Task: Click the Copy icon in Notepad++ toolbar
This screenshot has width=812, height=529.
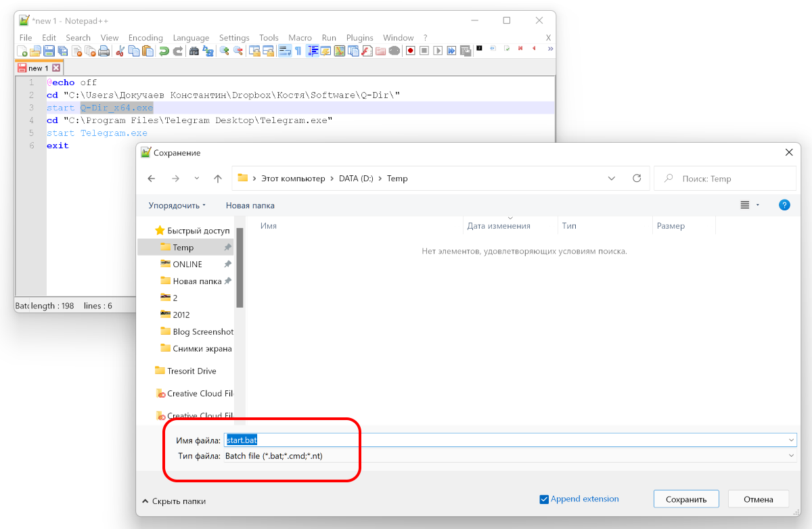Action: (x=133, y=51)
